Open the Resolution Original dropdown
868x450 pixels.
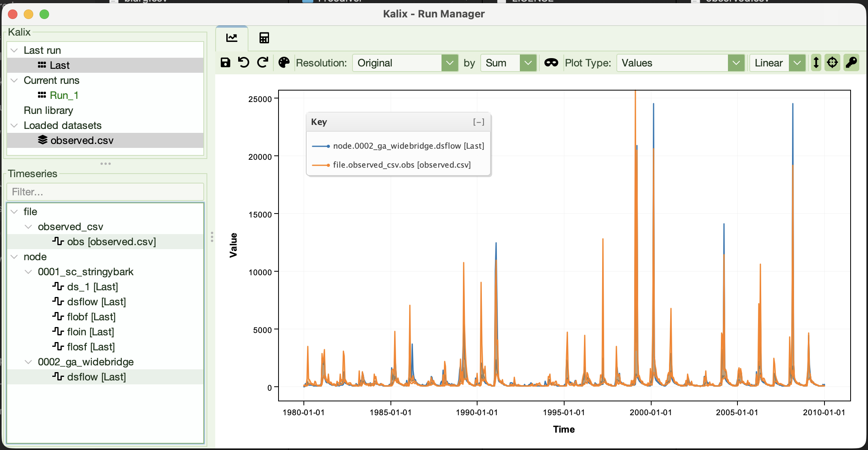tap(406, 63)
